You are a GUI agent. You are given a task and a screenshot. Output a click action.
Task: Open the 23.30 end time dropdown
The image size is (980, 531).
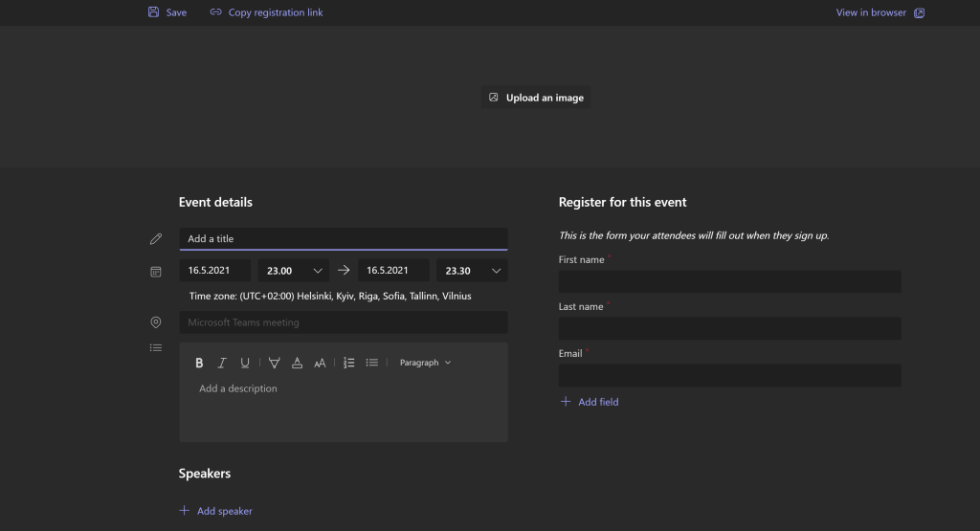tap(471, 271)
